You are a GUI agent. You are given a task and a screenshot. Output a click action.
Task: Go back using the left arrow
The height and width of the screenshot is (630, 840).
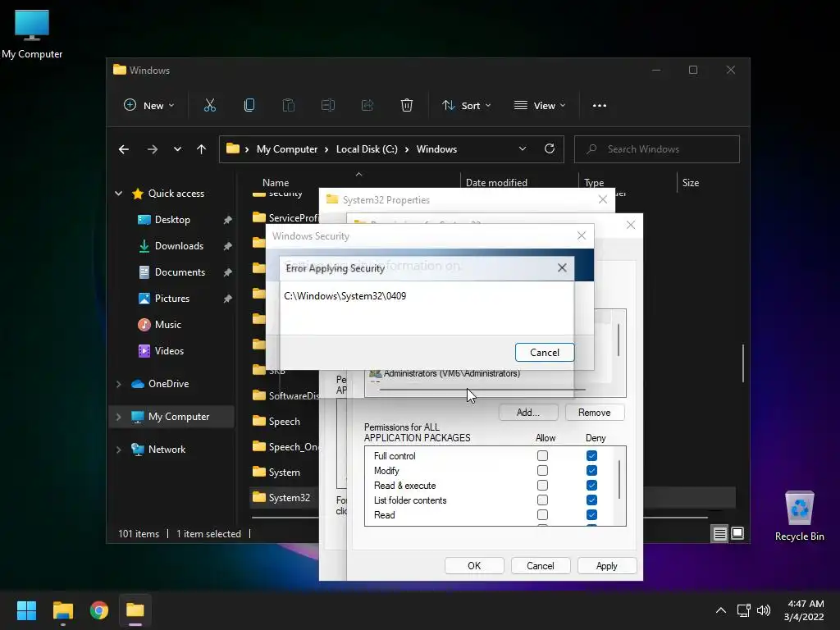[x=124, y=149]
